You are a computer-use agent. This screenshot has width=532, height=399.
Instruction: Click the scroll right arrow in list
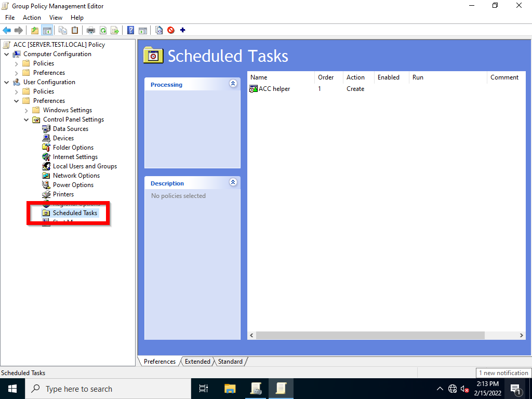click(x=522, y=335)
